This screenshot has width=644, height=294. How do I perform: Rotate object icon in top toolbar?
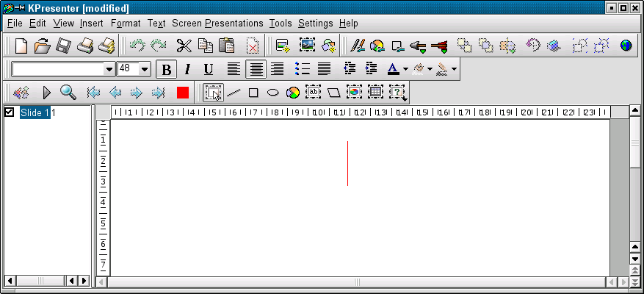click(533, 46)
